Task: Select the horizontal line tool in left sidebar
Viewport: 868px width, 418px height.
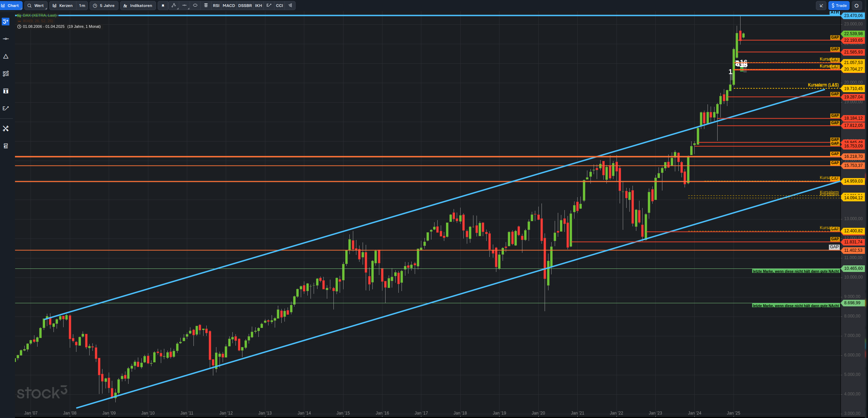Action: pos(6,39)
